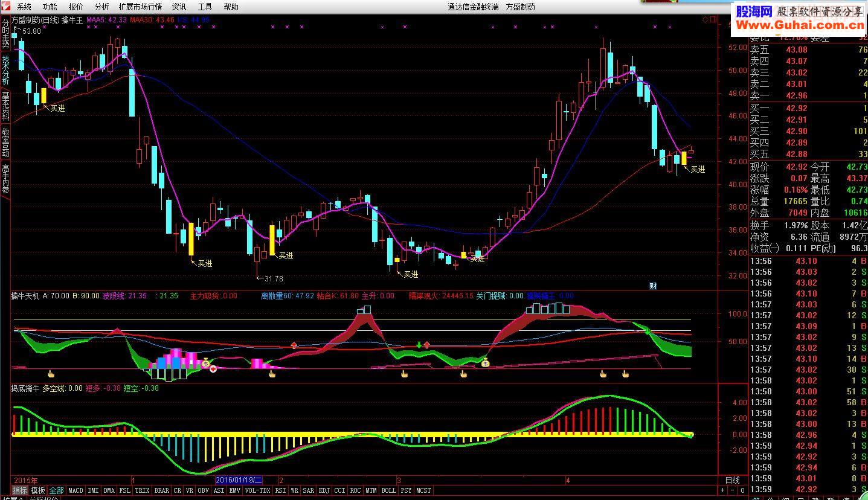The height and width of the screenshot is (500, 868).
Task: Apply the BRAR indicator
Action: coord(161,490)
